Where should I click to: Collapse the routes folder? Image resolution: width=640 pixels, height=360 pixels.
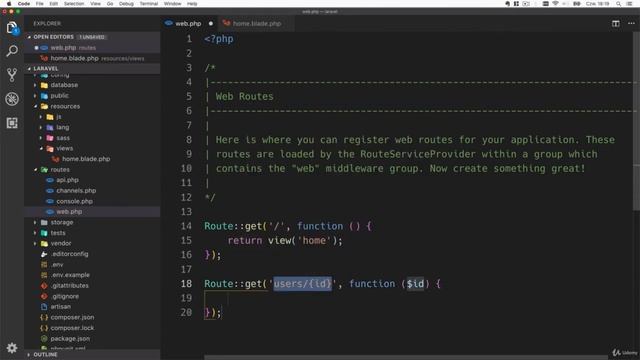(x=60, y=169)
